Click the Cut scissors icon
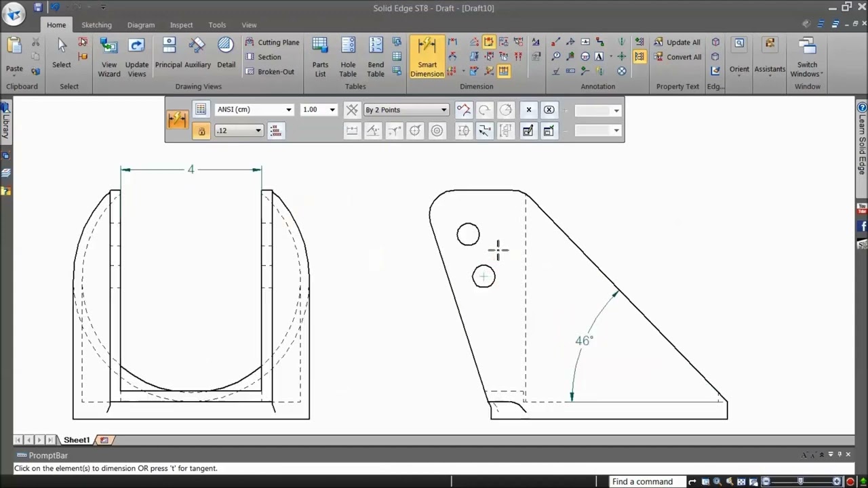Viewport: 868px width, 488px height. [x=36, y=43]
